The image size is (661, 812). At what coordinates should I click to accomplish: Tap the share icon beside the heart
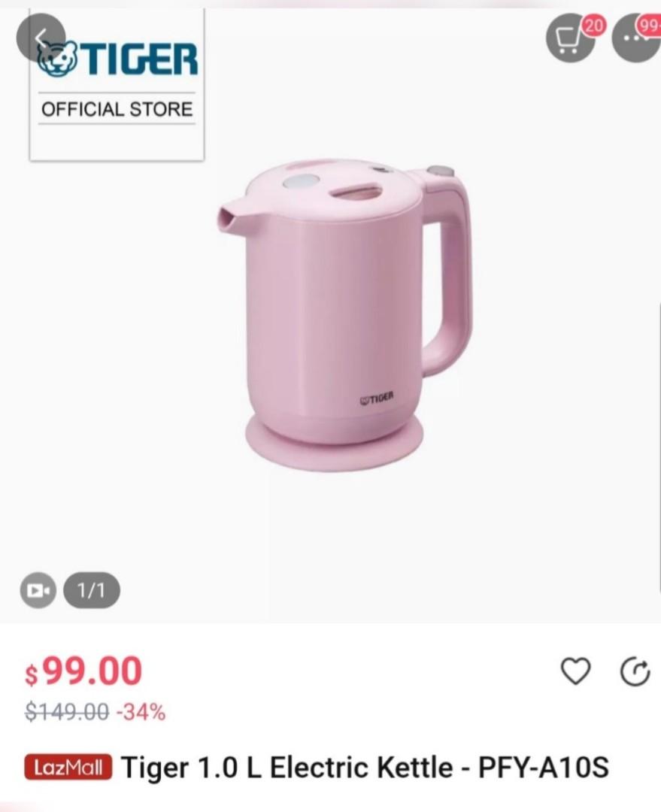tap(635, 671)
